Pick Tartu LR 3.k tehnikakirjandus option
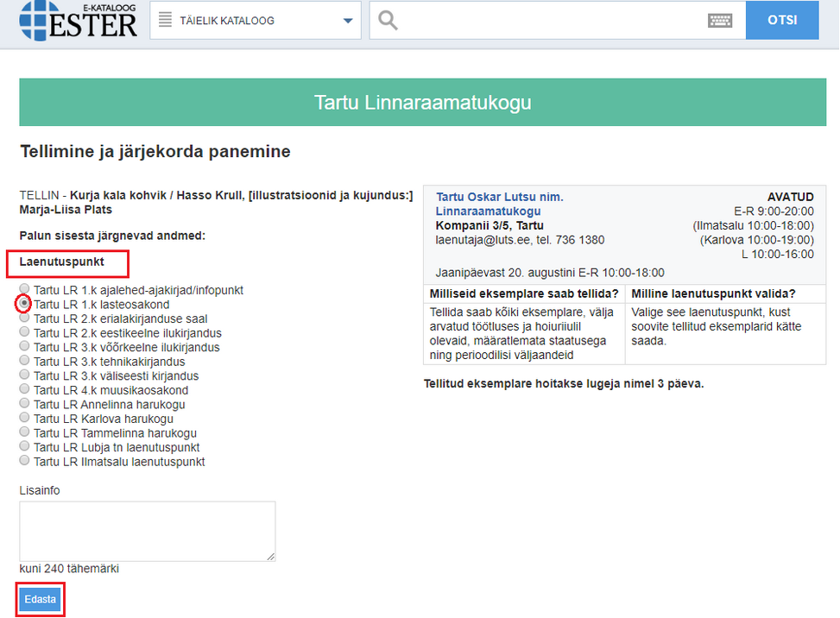The height and width of the screenshot is (618, 840). tap(24, 361)
